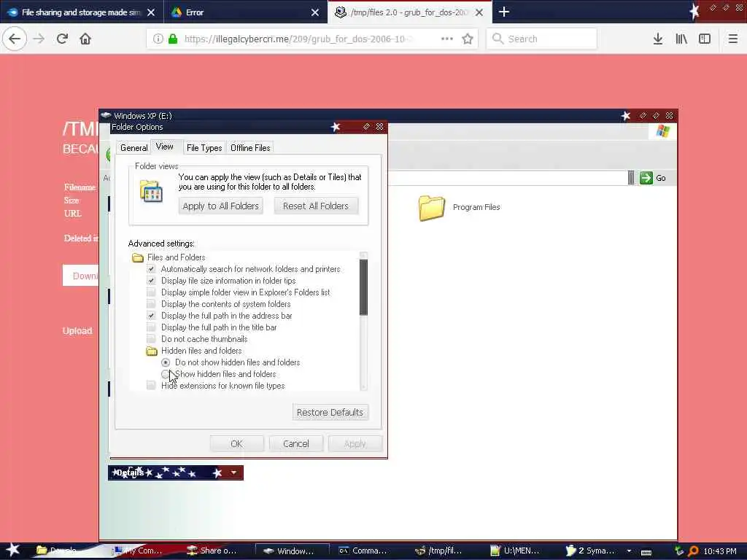The height and width of the screenshot is (560, 747).
Task: Select Show hidden files and folders radio
Action: coord(166,374)
